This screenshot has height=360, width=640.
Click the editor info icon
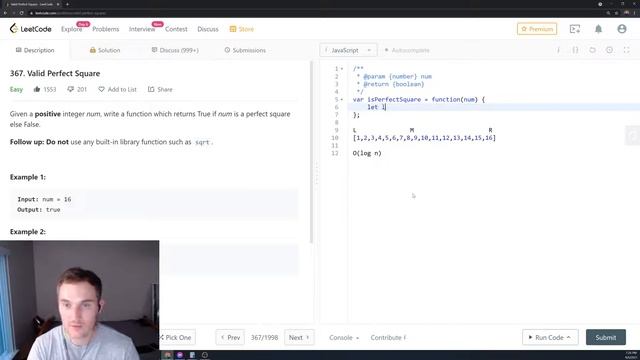pos(558,50)
